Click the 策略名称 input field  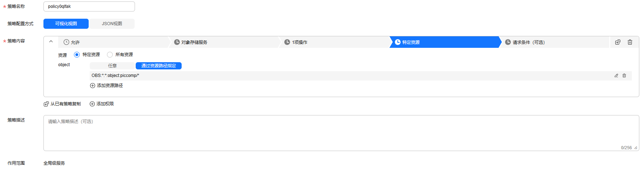89,6
